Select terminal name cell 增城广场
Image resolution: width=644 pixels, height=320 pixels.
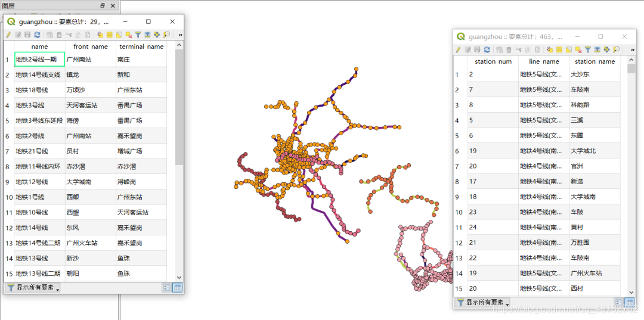pyautogui.click(x=141, y=151)
